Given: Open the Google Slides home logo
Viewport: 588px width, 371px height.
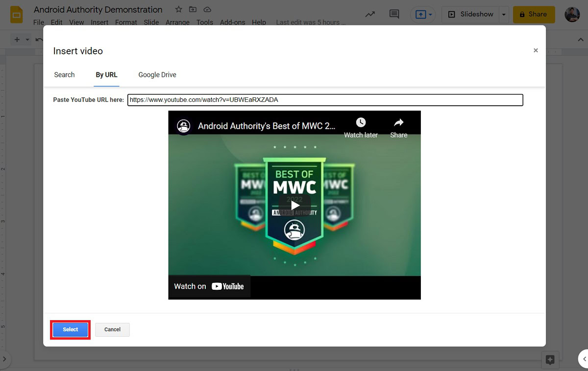Looking at the screenshot, I should [x=17, y=15].
